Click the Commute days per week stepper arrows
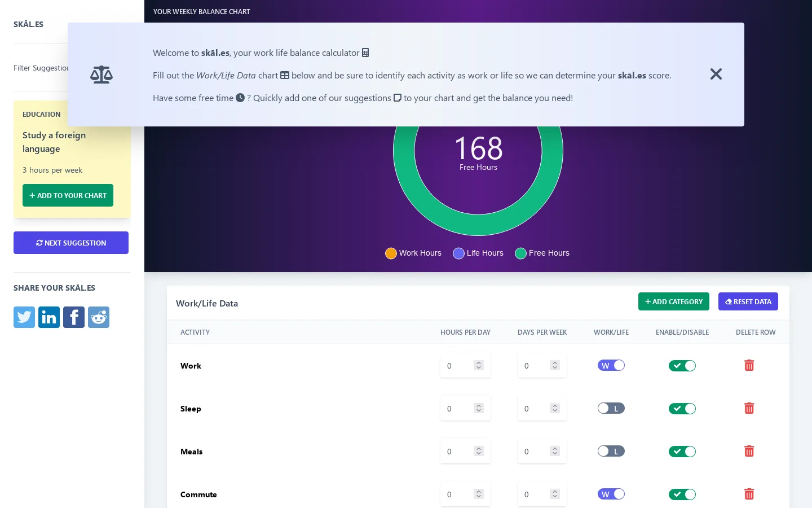The width and height of the screenshot is (812, 508). [555, 494]
